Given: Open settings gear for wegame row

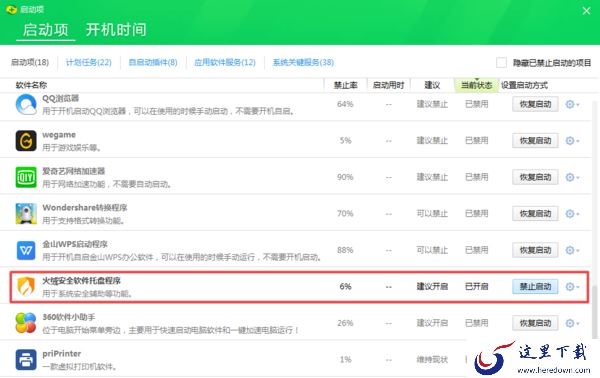Looking at the screenshot, I should [x=572, y=141].
